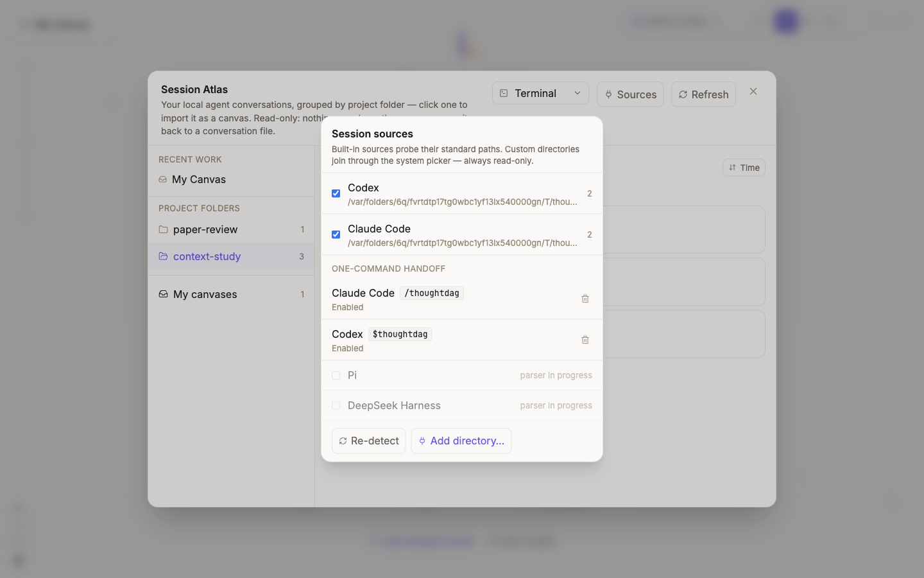This screenshot has height=578, width=924.
Task: Toggle the Codex source checkbox
Action: pos(336,193)
